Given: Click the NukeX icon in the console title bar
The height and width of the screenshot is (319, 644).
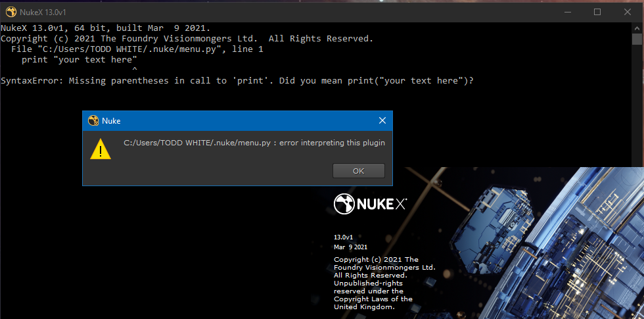Looking at the screenshot, I should pos(11,12).
